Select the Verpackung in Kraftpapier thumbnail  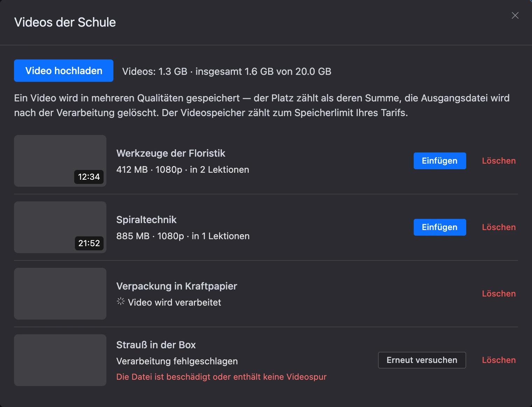(60, 294)
